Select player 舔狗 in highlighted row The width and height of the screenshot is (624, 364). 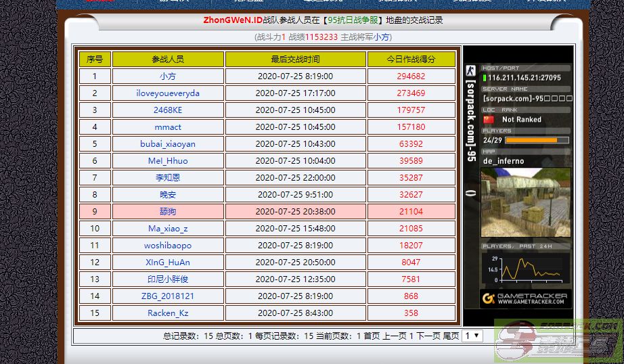pyautogui.click(x=168, y=212)
